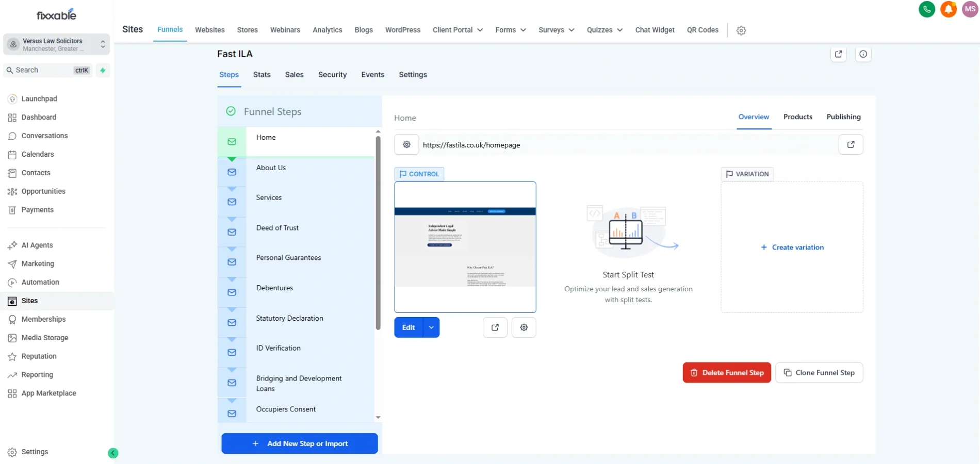Click the lightning bolt next to search
The height and width of the screenshot is (464, 980).
point(102,70)
